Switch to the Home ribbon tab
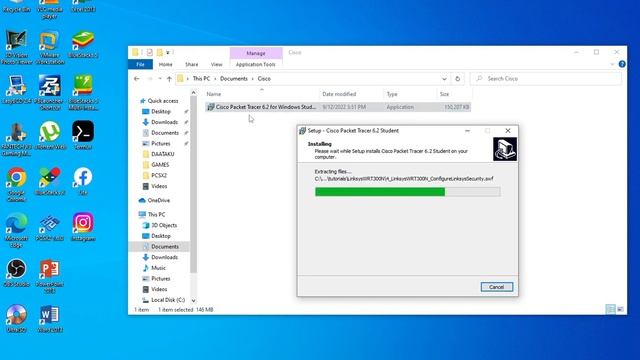The width and height of the screenshot is (640, 360). 165,64
